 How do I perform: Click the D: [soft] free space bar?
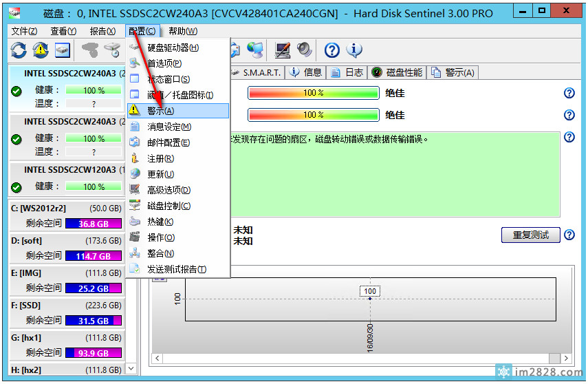pos(94,256)
